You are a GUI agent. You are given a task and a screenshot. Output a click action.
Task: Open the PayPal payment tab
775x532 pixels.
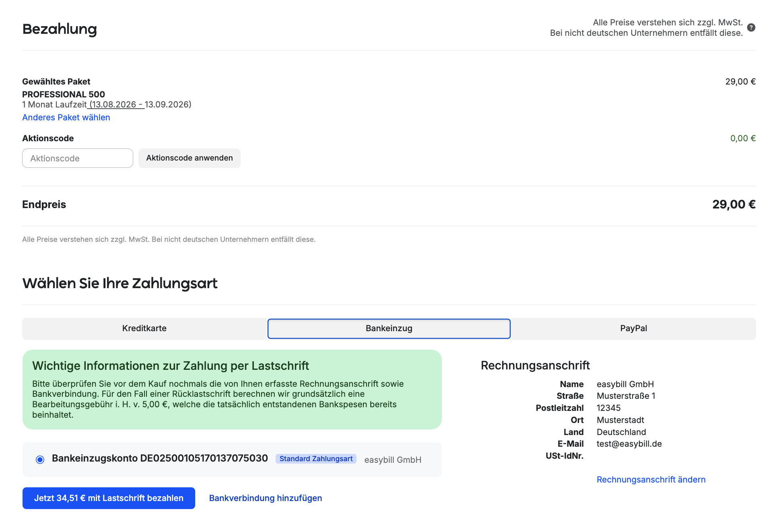[633, 328]
